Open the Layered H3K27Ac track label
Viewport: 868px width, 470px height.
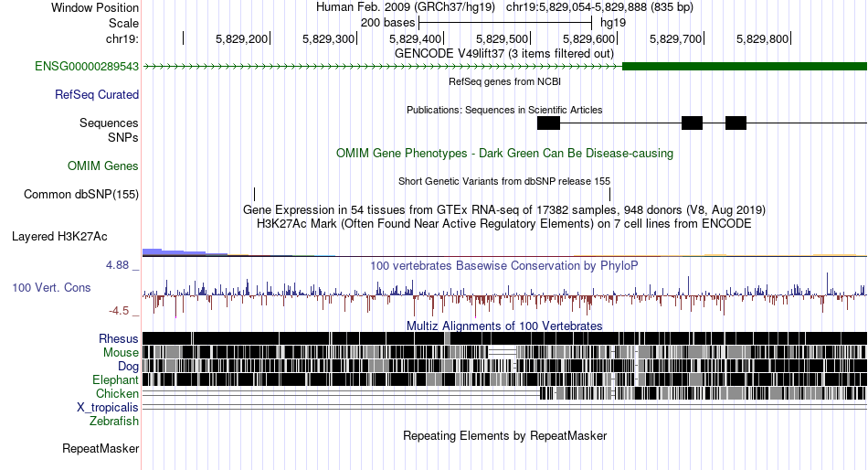[59, 237]
